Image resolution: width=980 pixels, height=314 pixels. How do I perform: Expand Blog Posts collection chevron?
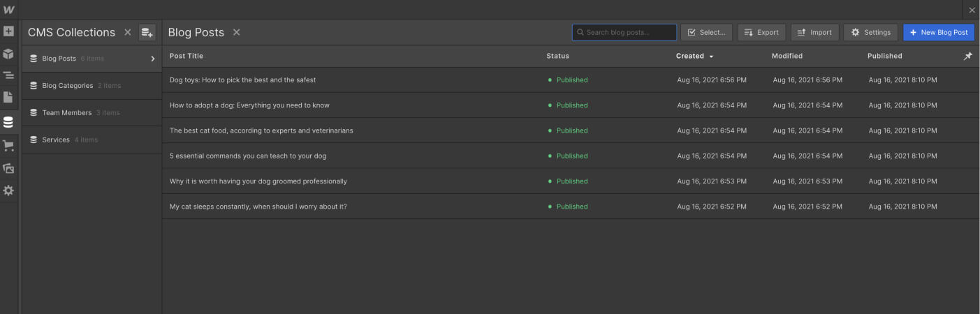(152, 59)
